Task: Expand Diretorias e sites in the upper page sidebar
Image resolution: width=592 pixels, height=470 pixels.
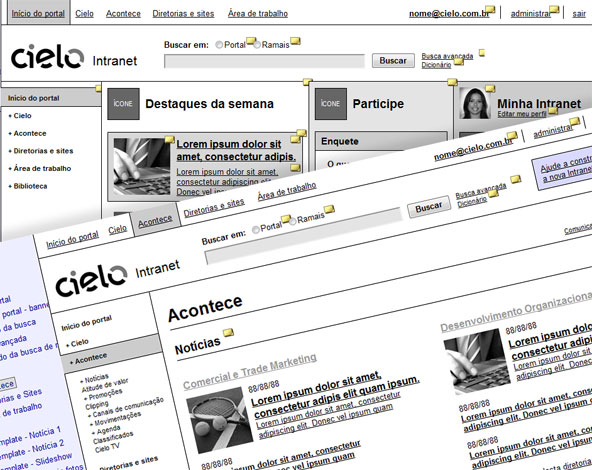Action: tap(43, 151)
